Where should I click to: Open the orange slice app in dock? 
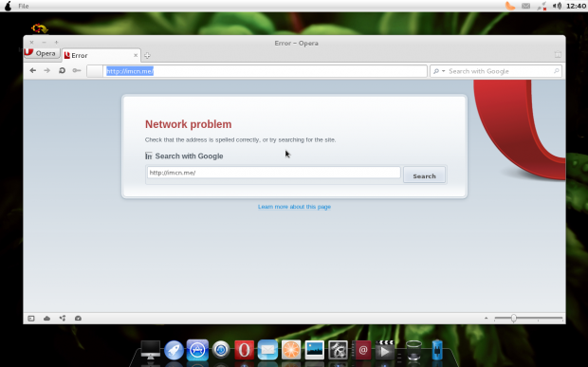tap(291, 350)
